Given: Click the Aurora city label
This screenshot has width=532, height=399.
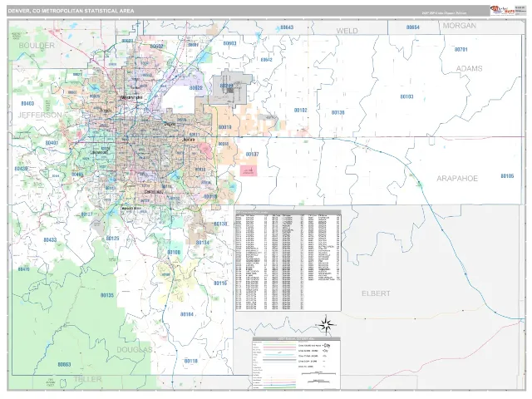Looking at the screenshot, I should pyautogui.click(x=189, y=140).
